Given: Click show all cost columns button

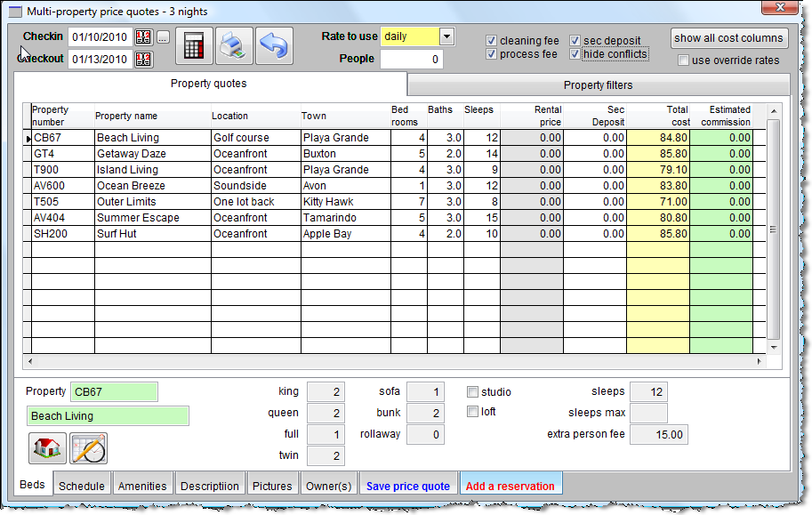Looking at the screenshot, I should [x=728, y=38].
